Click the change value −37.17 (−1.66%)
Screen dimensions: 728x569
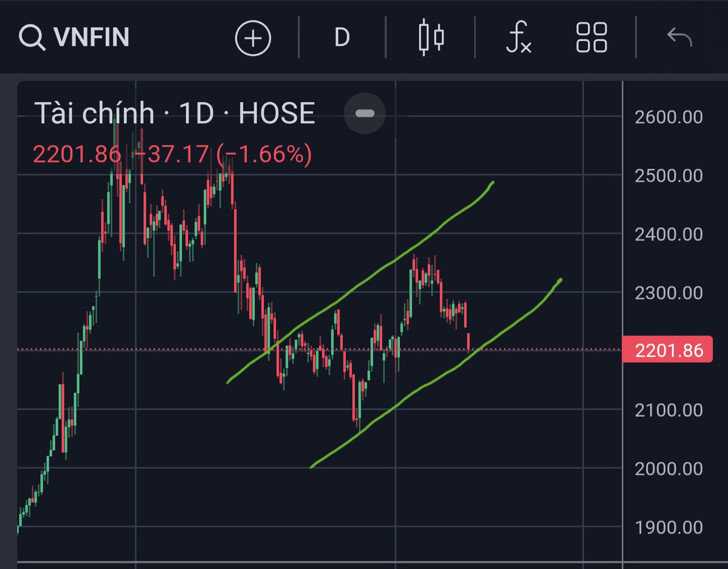tap(222, 154)
